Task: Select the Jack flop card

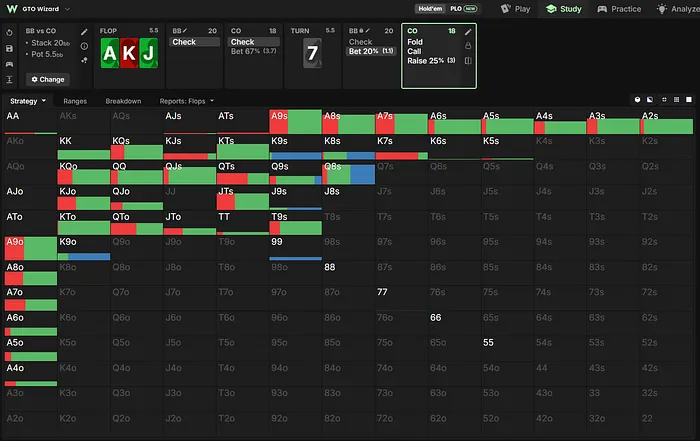Action: click(149, 53)
